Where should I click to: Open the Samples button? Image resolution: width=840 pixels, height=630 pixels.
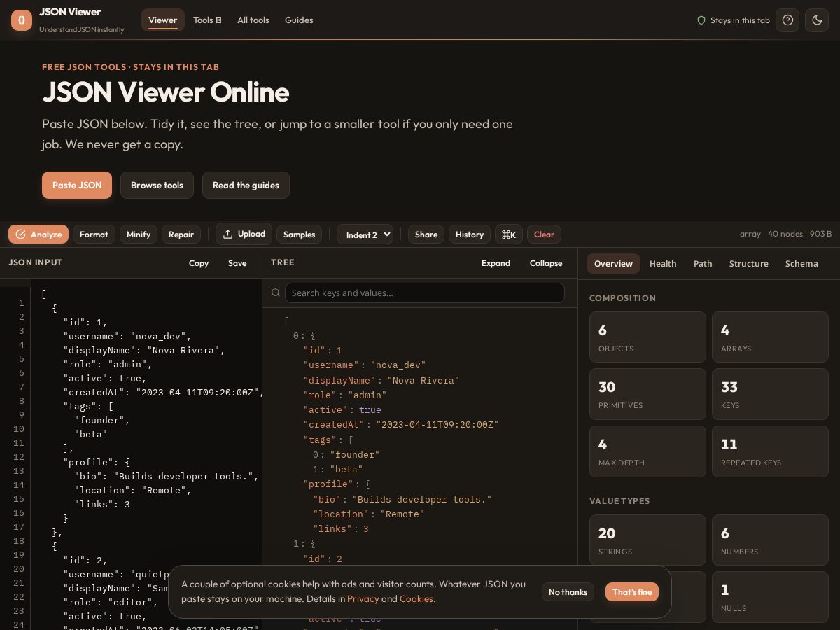[299, 234]
